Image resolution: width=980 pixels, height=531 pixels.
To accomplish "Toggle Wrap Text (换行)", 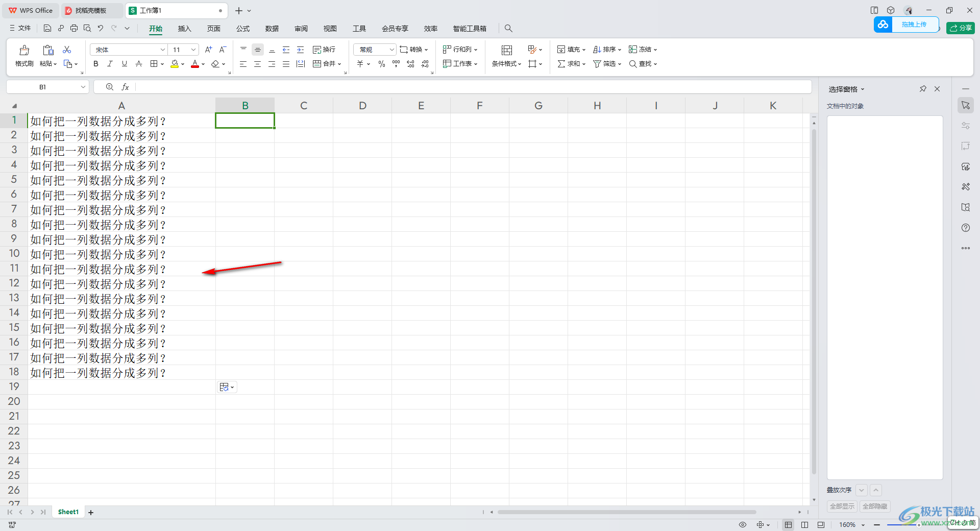I will [x=324, y=50].
